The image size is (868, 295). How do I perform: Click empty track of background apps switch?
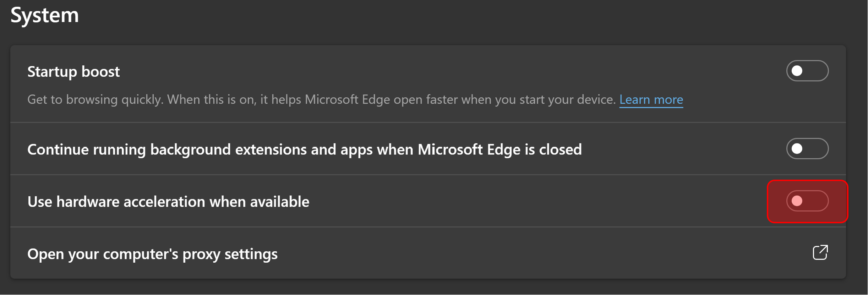coord(816,149)
